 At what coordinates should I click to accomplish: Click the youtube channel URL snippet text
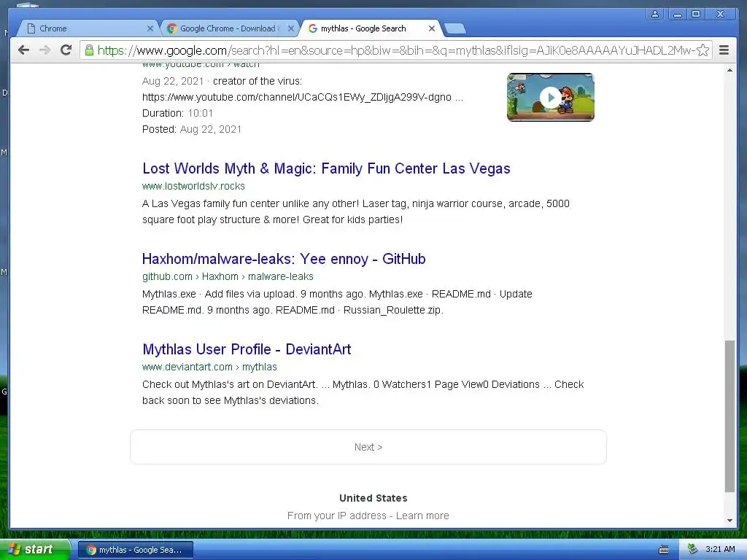coord(303,97)
